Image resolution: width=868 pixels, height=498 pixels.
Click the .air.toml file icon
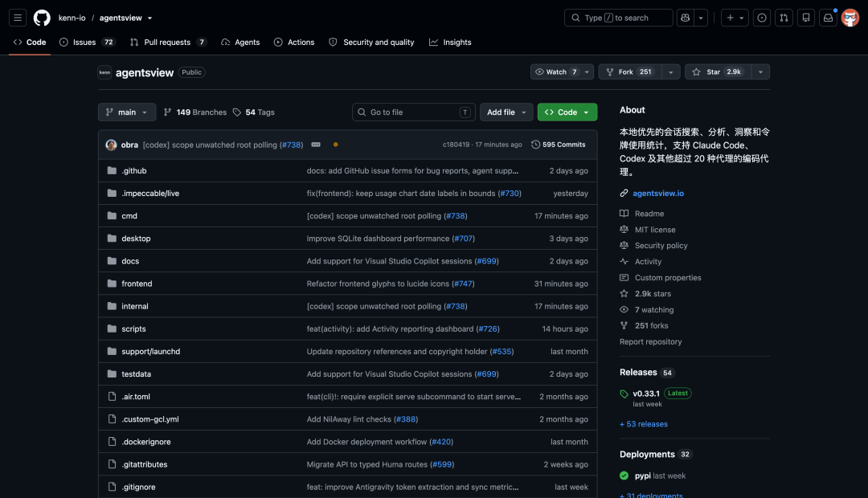[x=112, y=397]
